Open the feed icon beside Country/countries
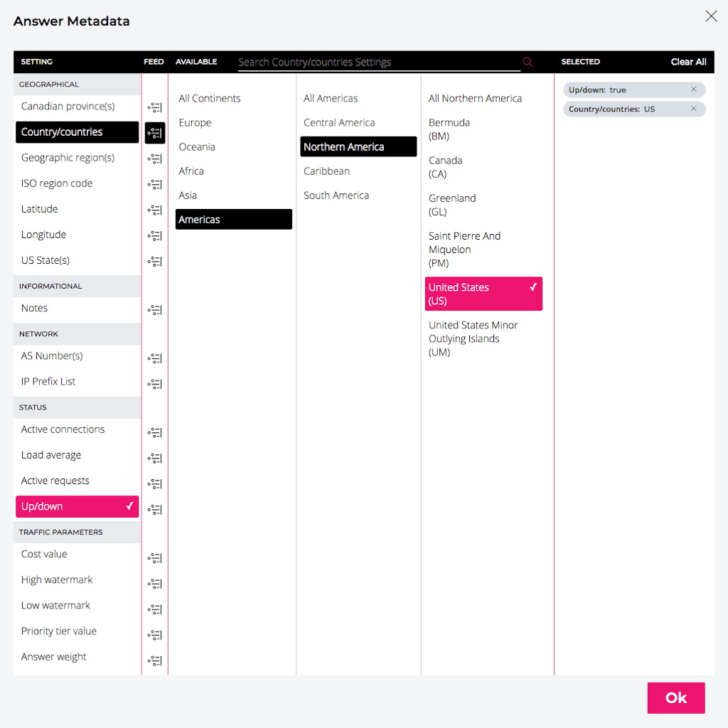Viewport: 728px width, 728px height. point(154,133)
